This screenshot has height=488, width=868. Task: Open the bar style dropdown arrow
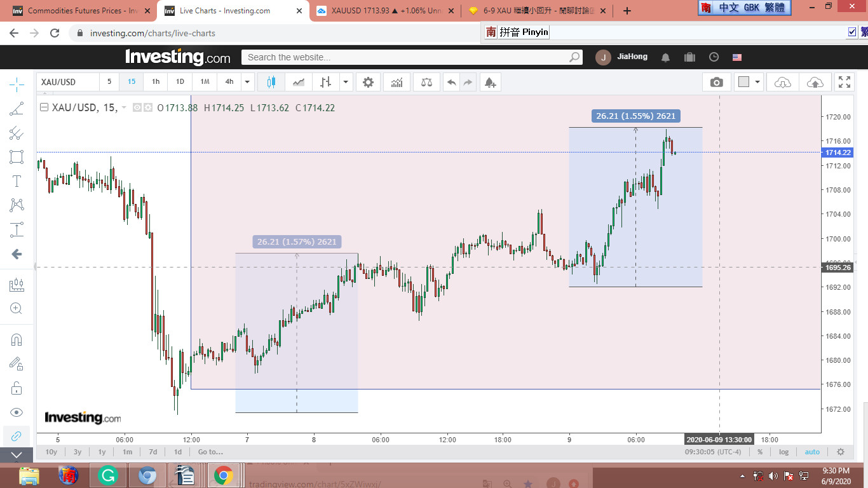coord(346,82)
